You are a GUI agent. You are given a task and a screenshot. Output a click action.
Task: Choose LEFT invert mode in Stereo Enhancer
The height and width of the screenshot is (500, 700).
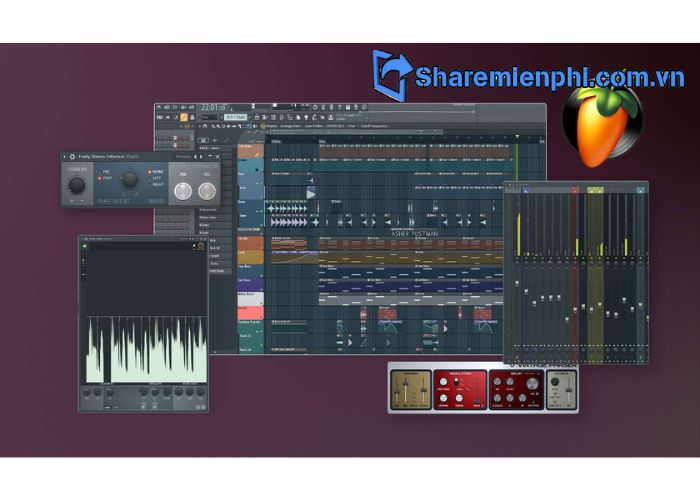[155, 178]
